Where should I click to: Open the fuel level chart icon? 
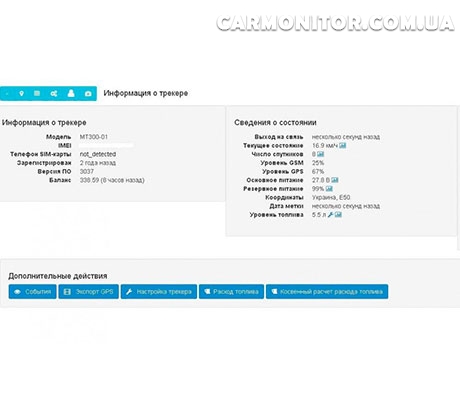pyautogui.click(x=338, y=215)
